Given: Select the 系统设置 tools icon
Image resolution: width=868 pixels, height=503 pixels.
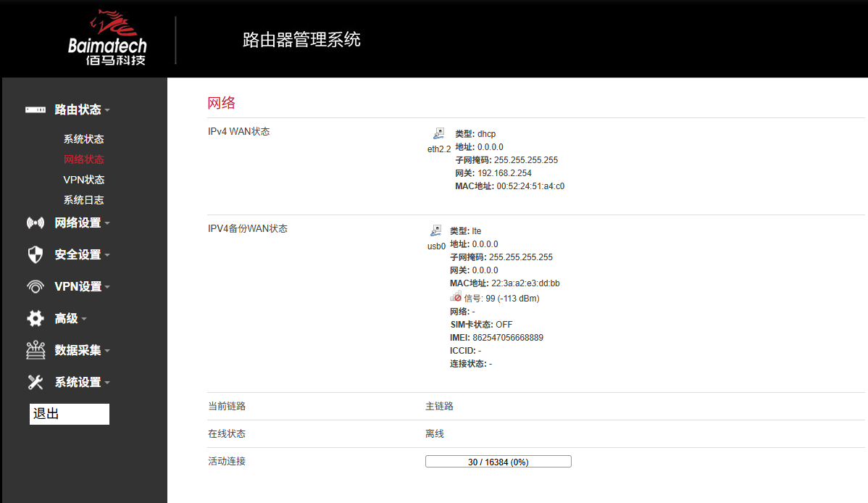Looking at the screenshot, I should pos(36,382).
